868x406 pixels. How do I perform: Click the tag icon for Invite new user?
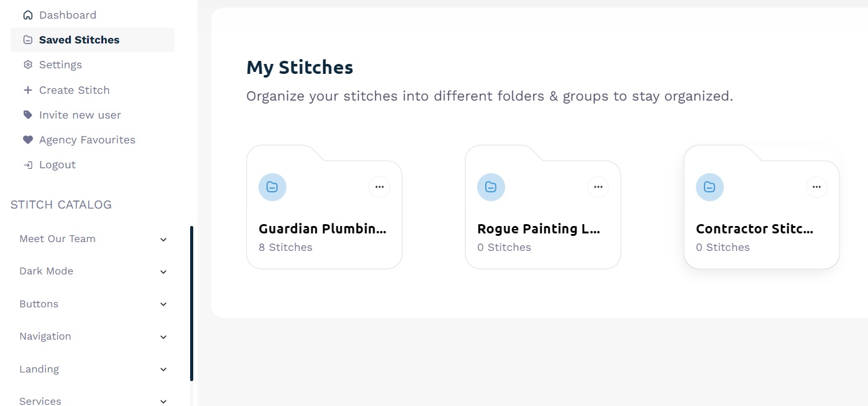pos(27,115)
